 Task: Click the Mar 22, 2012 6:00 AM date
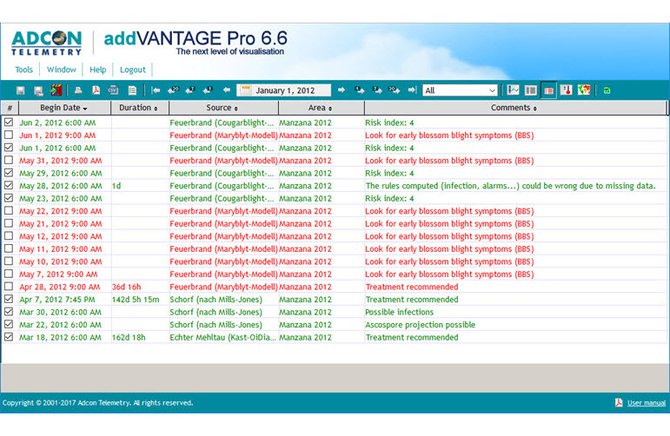tap(61, 325)
